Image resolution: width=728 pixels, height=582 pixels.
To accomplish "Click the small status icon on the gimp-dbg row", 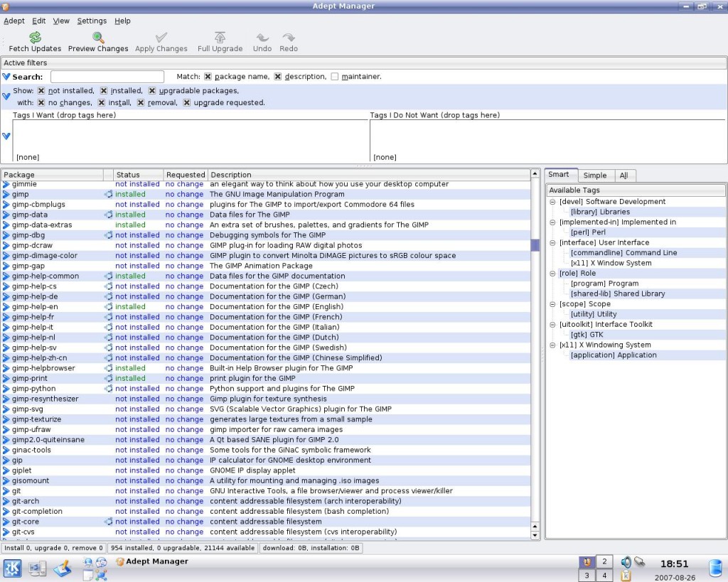I will click(x=108, y=235).
